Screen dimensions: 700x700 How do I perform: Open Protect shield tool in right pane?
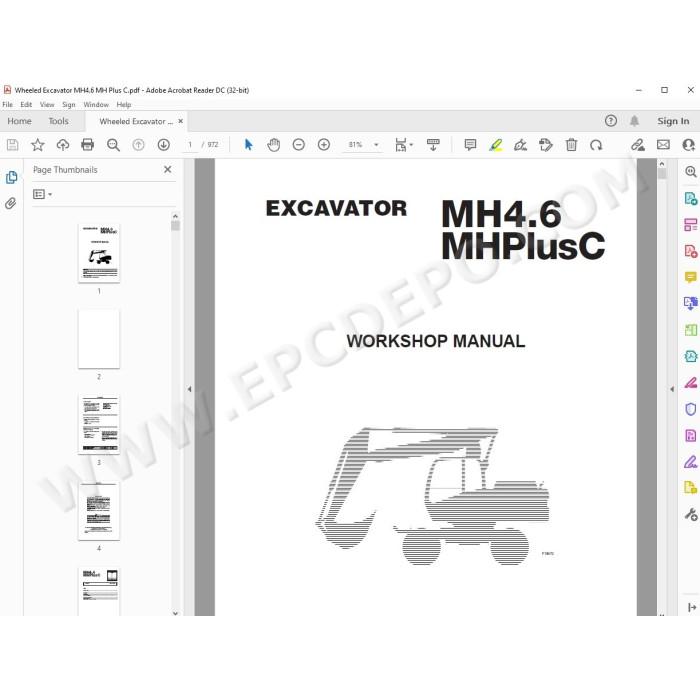pos(690,409)
